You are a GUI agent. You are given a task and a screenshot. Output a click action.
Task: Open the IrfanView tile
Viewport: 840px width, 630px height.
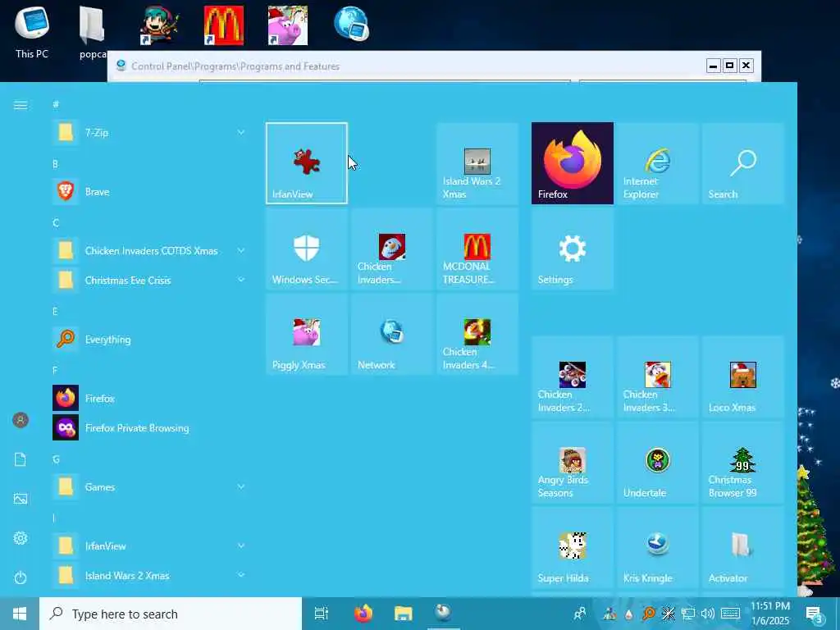click(x=307, y=163)
